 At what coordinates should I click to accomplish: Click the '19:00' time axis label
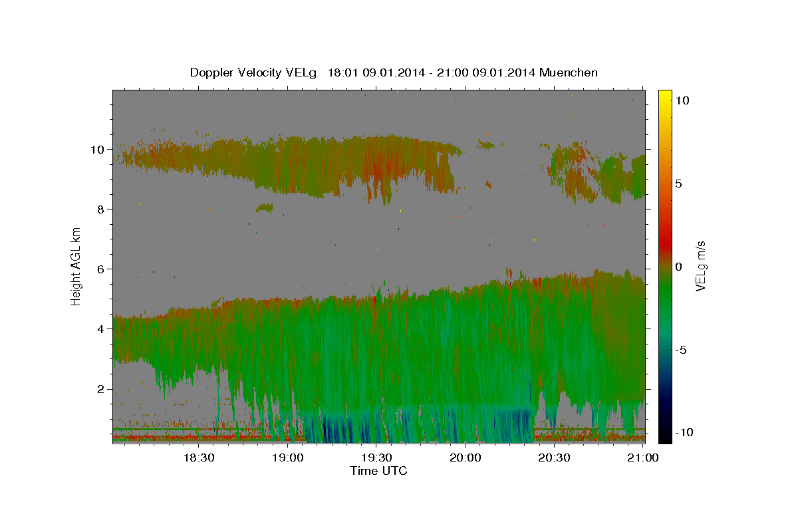(287, 458)
